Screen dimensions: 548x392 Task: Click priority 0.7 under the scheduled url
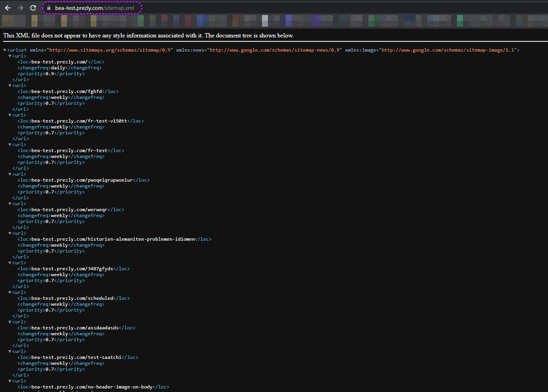(x=50, y=310)
